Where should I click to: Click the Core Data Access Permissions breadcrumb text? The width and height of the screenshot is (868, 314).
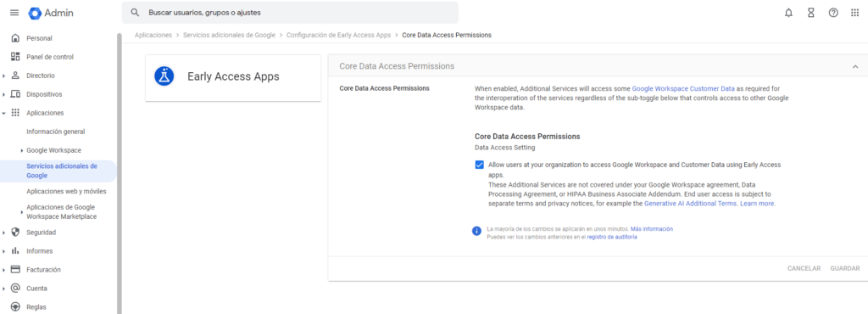447,35
